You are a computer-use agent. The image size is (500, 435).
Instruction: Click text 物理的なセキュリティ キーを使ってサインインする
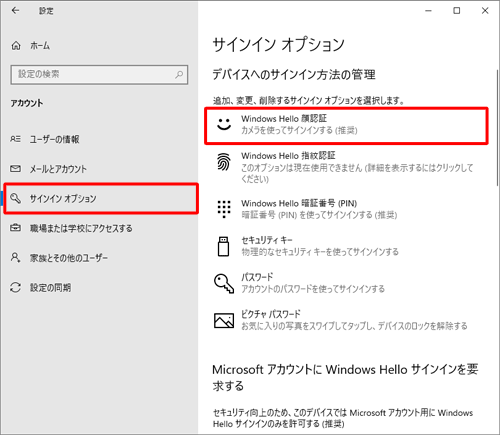pyautogui.click(x=320, y=252)
